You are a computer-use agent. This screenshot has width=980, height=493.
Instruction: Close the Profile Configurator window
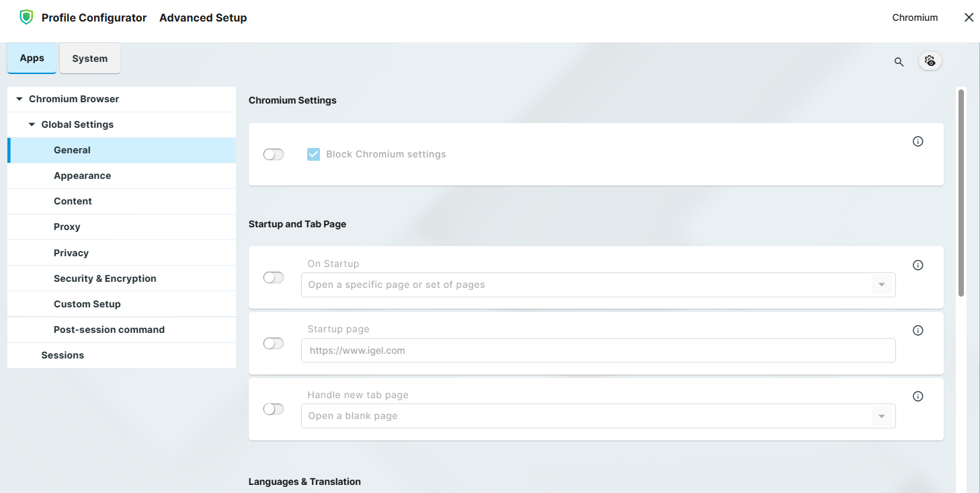pyautogui.click(x=969, y=17)
